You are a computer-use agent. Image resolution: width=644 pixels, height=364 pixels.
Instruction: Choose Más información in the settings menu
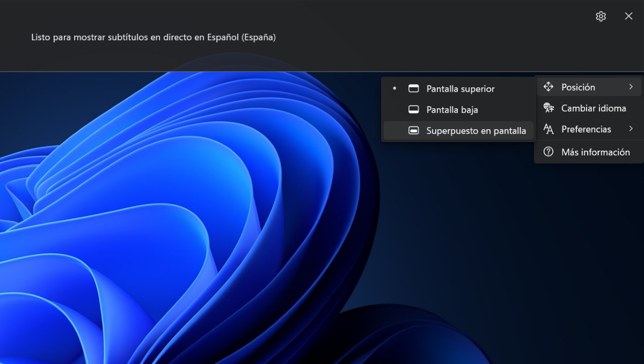[589, 152]
